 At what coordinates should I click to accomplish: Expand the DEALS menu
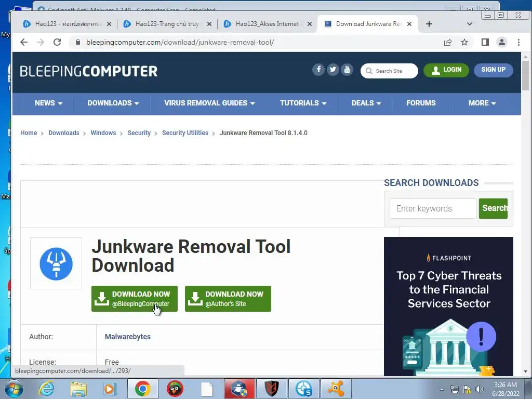366,103
